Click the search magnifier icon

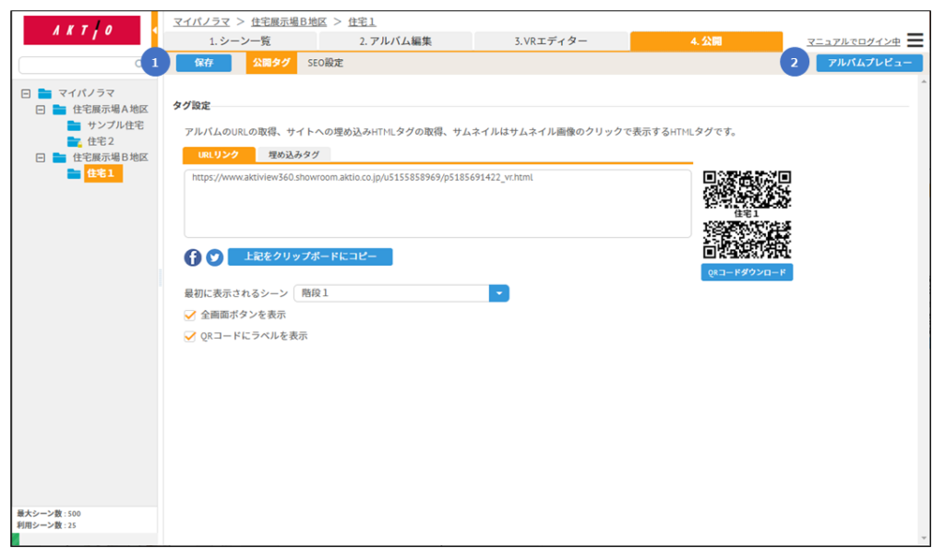pyautogui.click(x=140, y=66)
